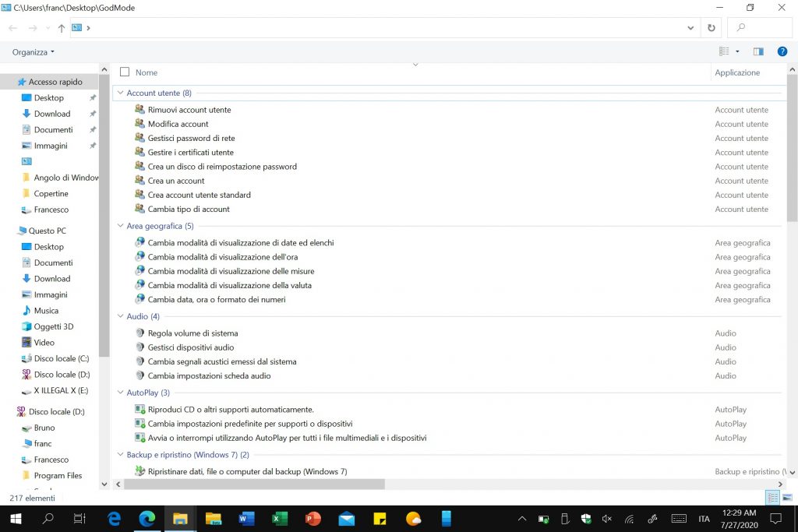Collapse the Audio group
The height and width of the screenshot is (532, 798).
(120, 316)
